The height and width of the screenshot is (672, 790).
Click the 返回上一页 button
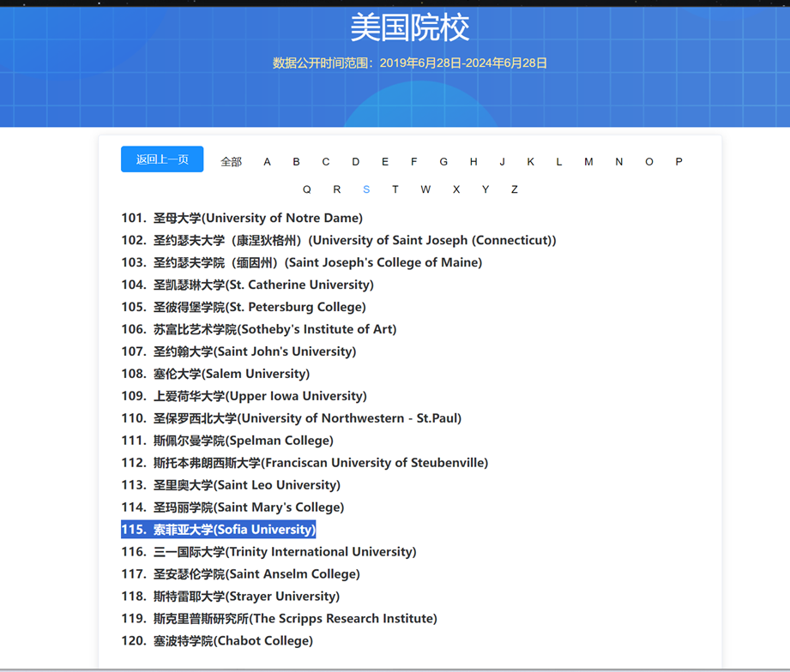(162, 159)
